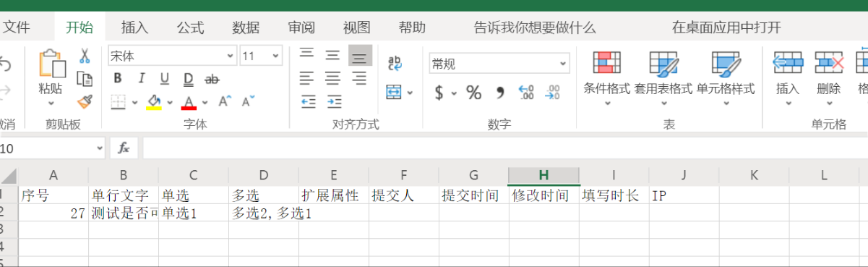Expand the Name Box dropdown arrow
This screenshot has width=868, height=267.
100,148
